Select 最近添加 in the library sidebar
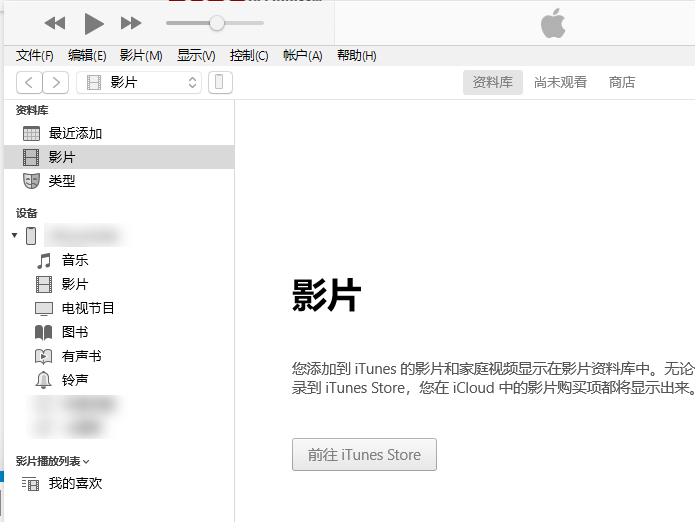Viewport: 695px width, 522px height. click(x=75, y=133)
